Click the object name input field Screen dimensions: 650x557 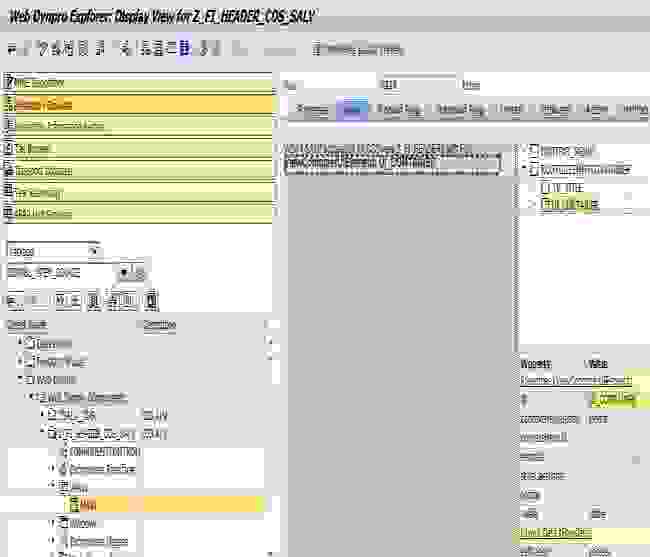(60, 273)
